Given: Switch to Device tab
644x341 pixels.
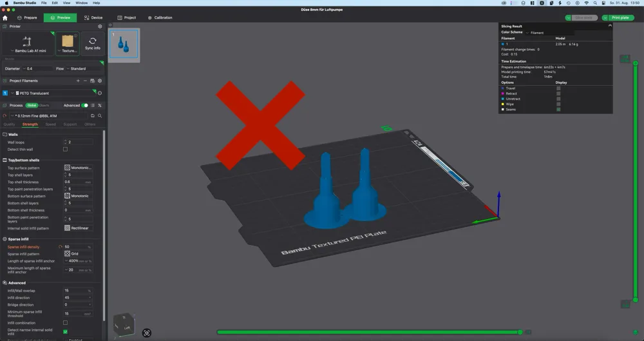Looking at the screenshot, I should 93,17.
